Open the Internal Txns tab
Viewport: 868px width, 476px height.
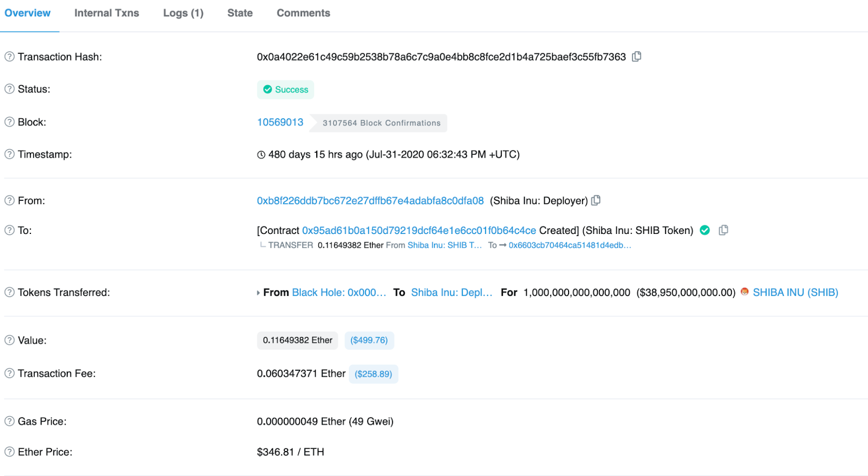106,13
